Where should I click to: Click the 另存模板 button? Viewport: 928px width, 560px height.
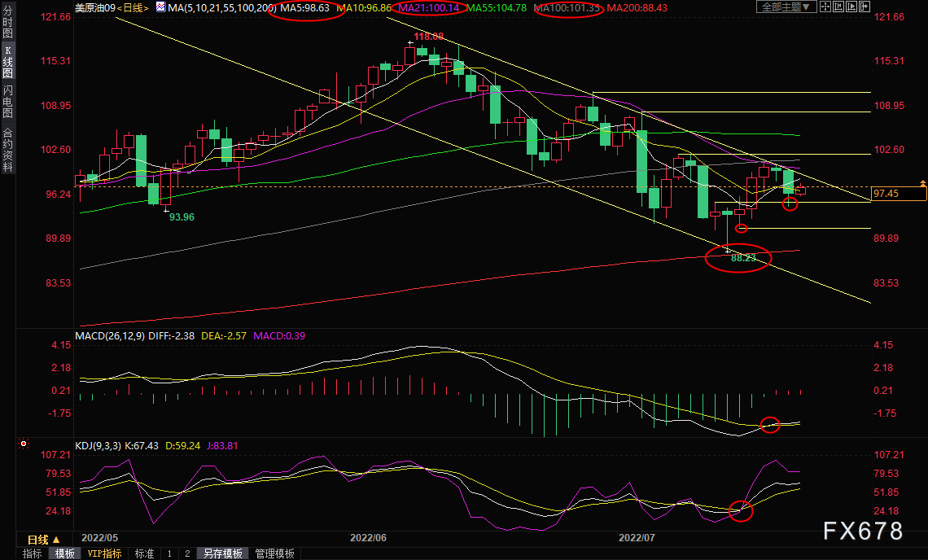[222, 553]
